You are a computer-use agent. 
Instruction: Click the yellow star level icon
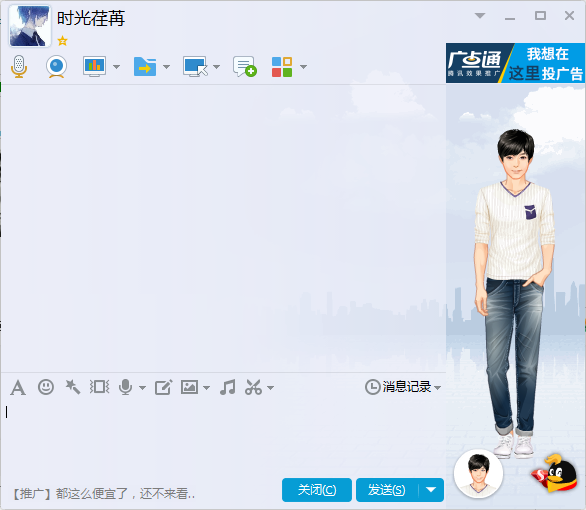tap(62, 41)
